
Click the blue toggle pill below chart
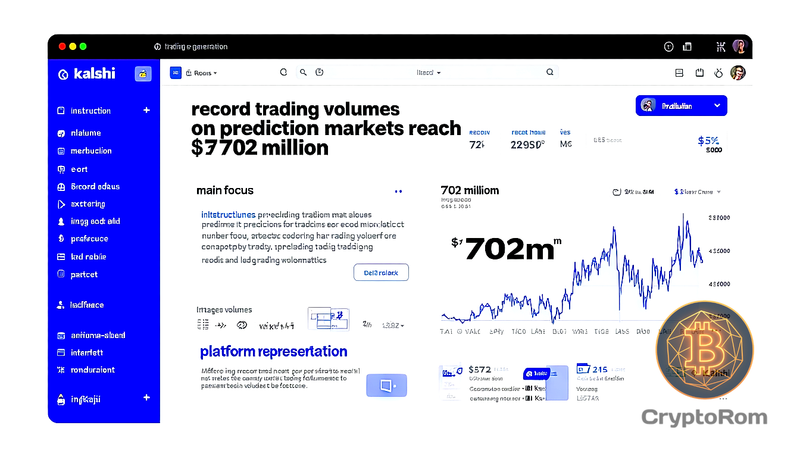536,373
